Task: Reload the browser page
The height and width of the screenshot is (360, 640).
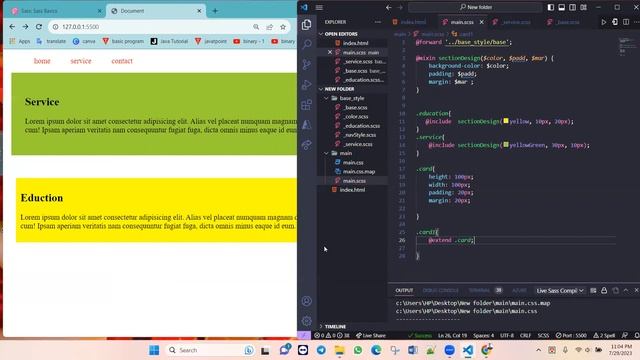Action: (x=39, y=27)
